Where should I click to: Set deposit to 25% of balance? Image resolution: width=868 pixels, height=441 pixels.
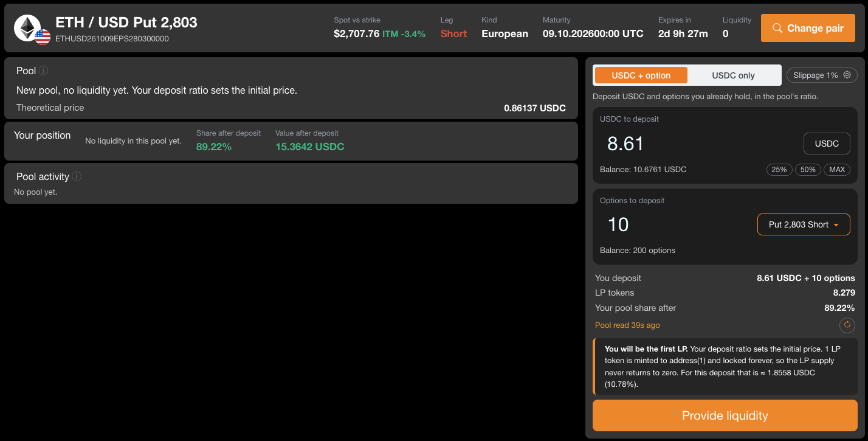(x=779, y=170)
